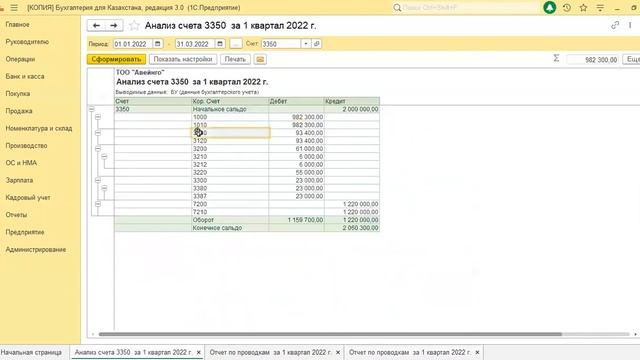
Task: Click Печать button
Action: pyautogui.click(x=235, y=60)
